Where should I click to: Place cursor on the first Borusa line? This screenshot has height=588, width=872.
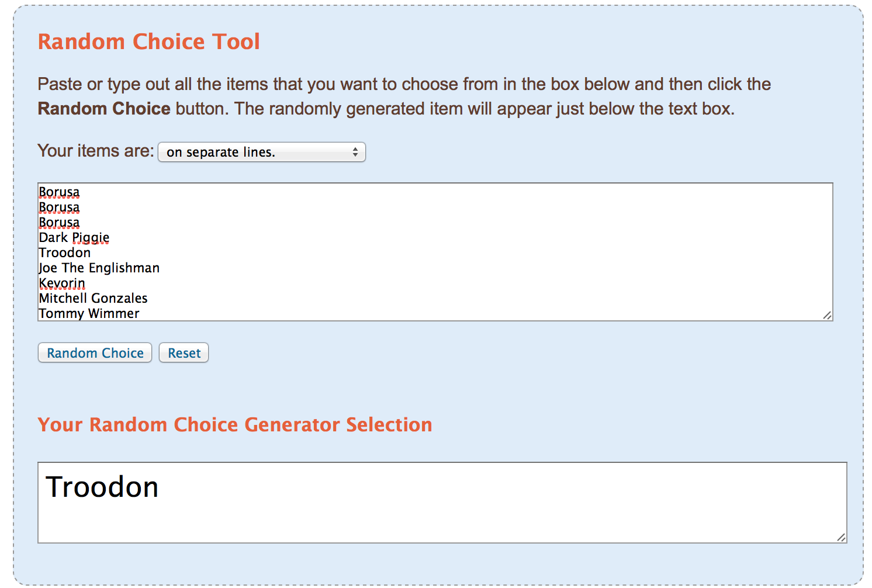59,192
